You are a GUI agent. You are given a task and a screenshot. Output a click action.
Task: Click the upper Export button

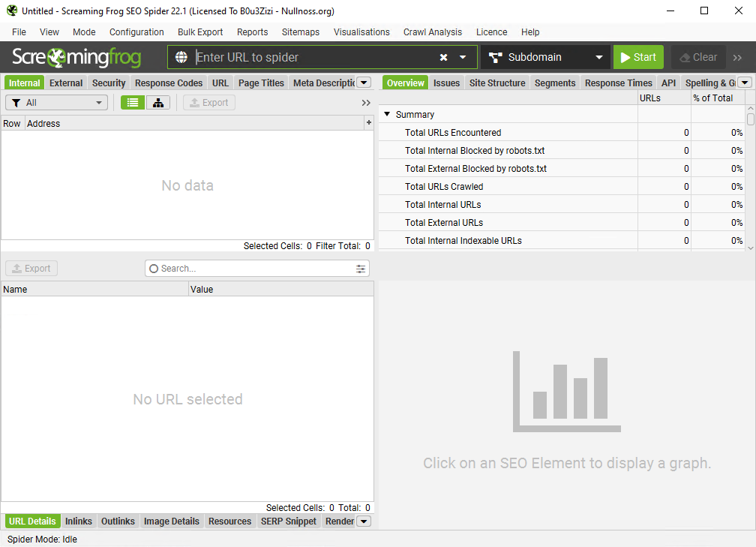(208, 103)
